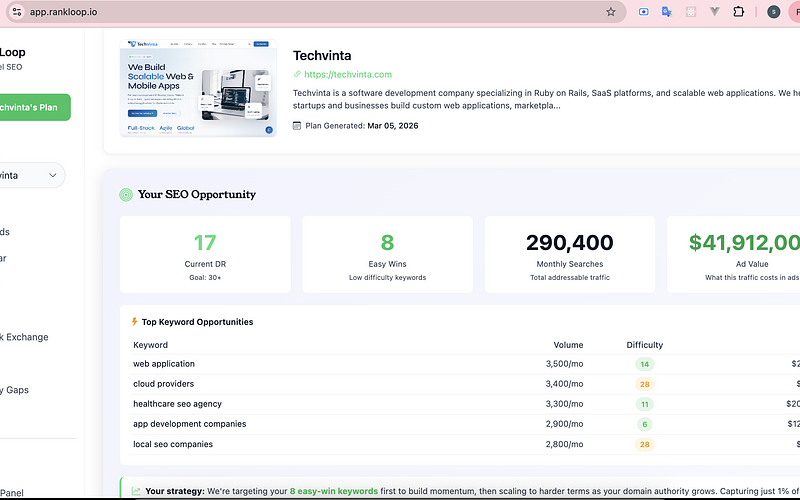The image size is (800, 500).
Task: Click local seo companies' difficulty badge 28
Action: (x=644, y=444)
